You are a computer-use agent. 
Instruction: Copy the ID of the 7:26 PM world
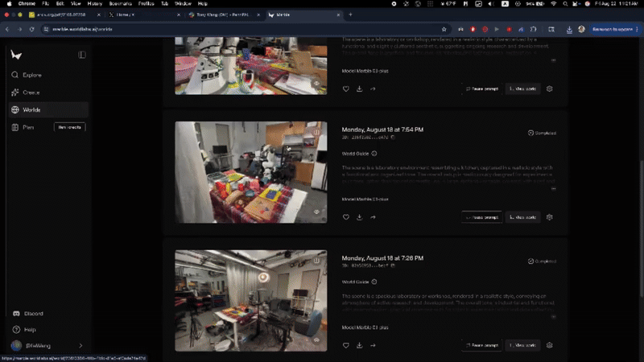(393, 265)
